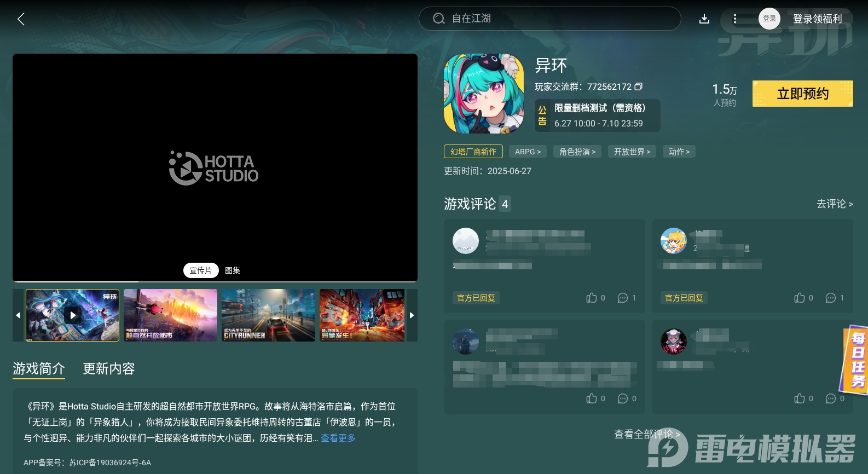This screenshot has height=474, width=868.
Task: Open the 更新内容 tab
Action: [109, 369]
